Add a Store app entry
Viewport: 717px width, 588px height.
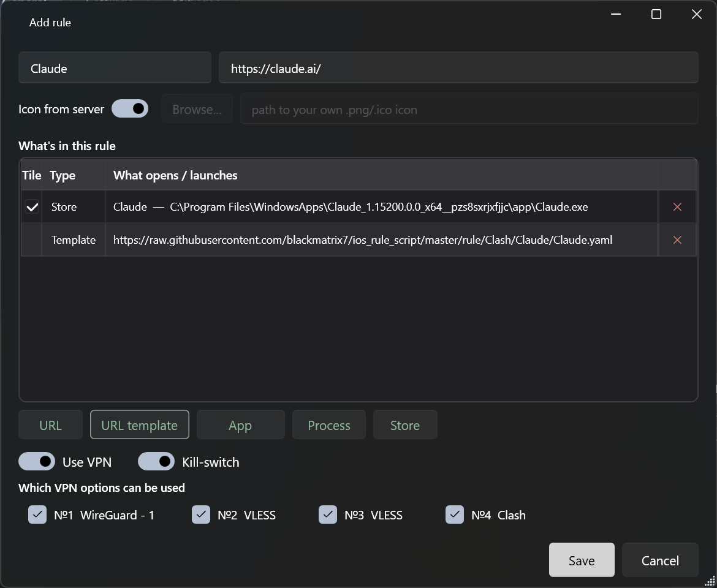point(405,425)
